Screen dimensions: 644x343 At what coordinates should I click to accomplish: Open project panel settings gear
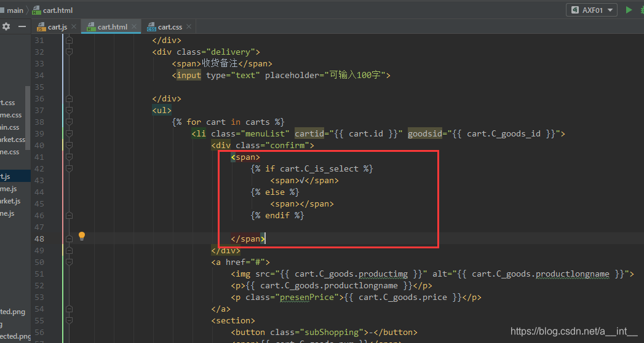(6, 26)
